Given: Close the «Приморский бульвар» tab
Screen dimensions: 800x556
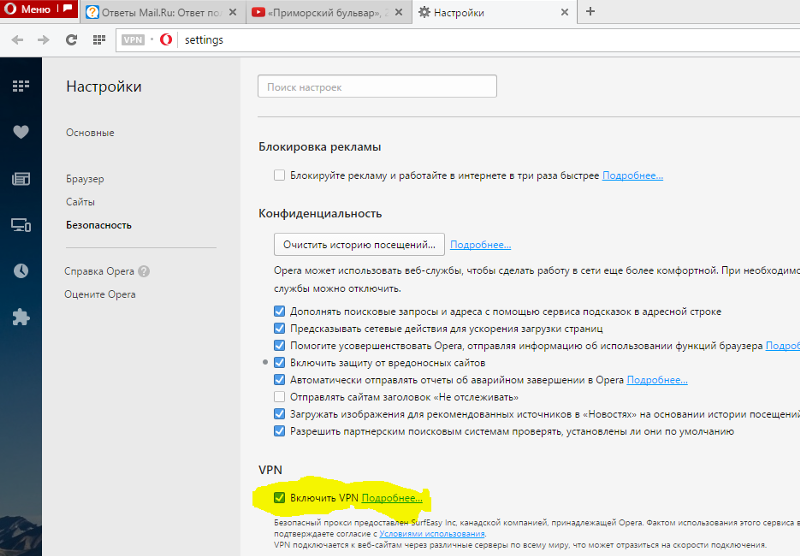Looking at the screenshot, I should point(399,12).
